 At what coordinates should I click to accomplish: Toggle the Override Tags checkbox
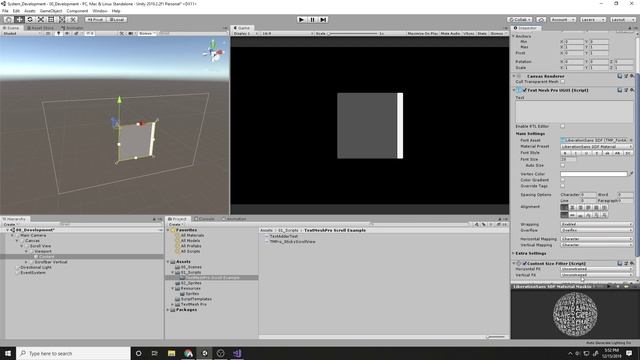pyautogui.click(x=562, y=186)
